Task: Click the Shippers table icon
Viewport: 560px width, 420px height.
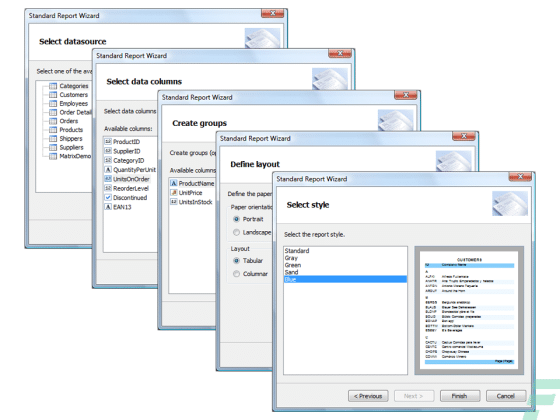Action: tap(53, 139)
